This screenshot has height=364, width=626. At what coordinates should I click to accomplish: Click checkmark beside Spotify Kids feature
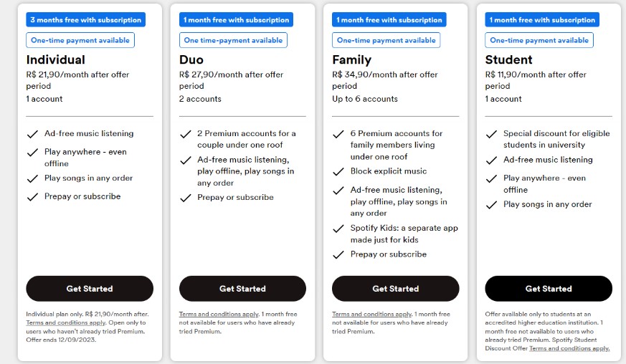(338, 229)
